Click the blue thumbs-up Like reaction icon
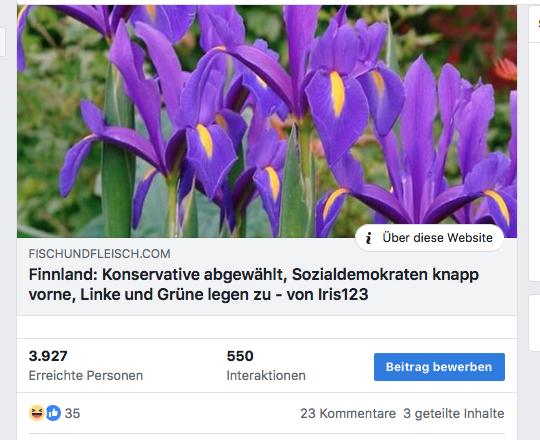 53,413
